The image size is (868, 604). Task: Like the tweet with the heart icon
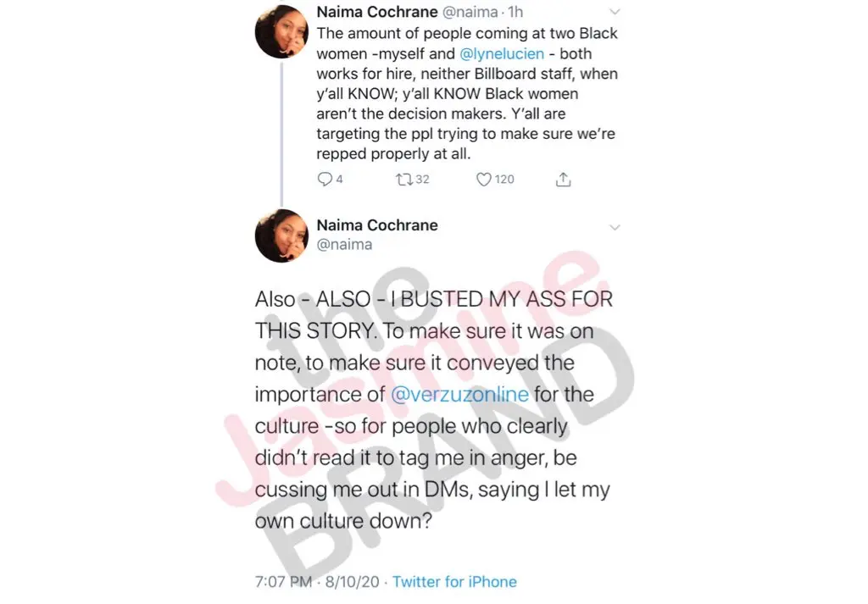[x=484, y=180]
